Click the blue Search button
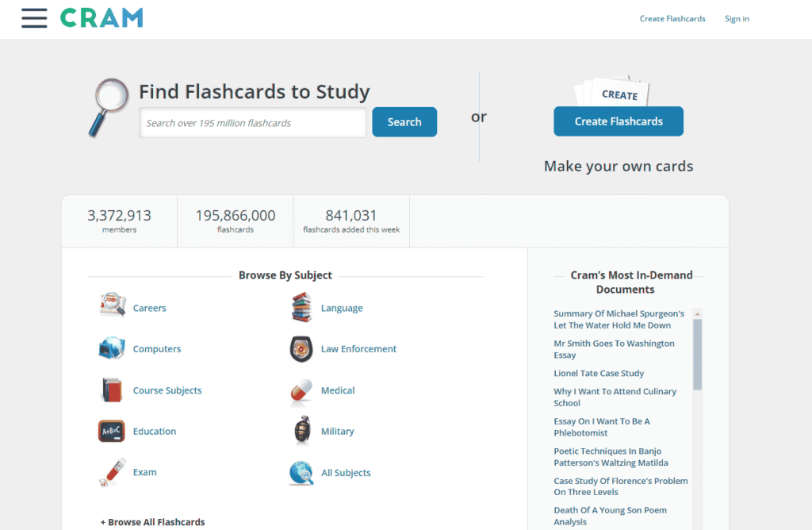Image resolution: width=812 pixels, height=530 pixels. click(x=404, y=122)
